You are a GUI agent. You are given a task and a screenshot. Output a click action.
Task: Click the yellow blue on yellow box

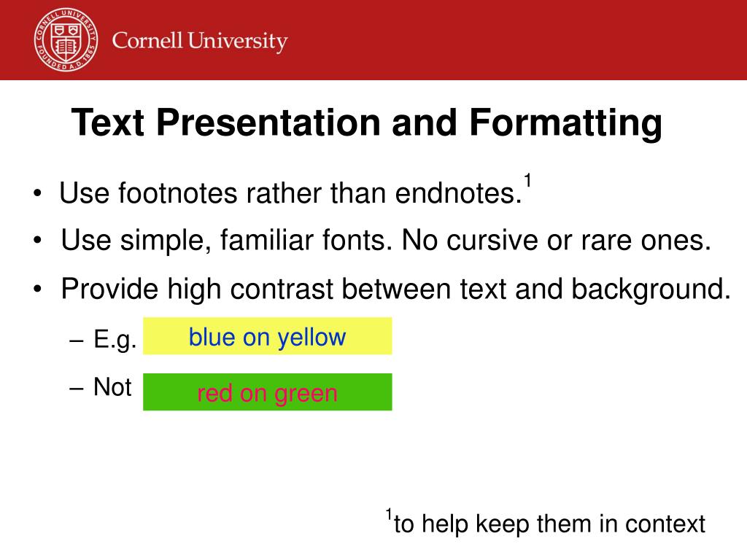point(267,335)
